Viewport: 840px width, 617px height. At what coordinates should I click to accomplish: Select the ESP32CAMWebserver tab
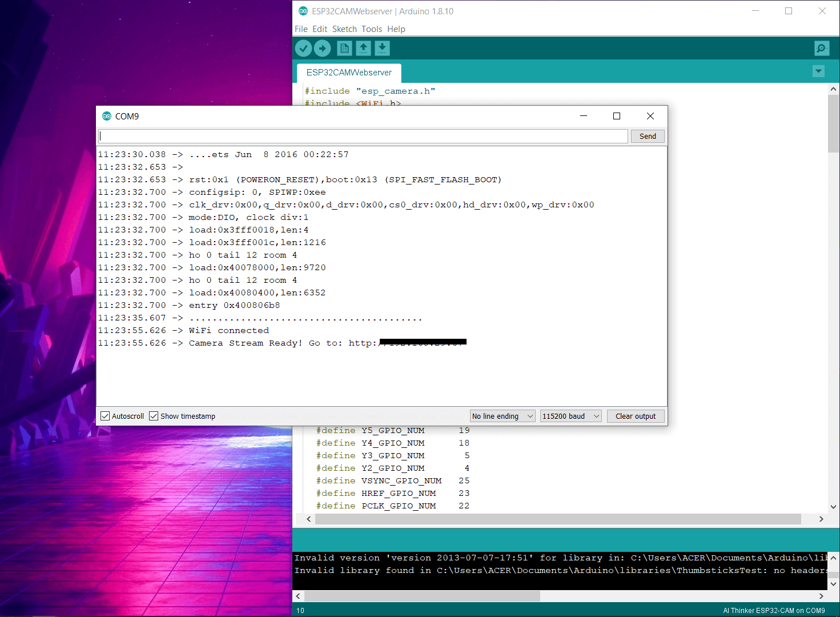click(x=349, y=73)
